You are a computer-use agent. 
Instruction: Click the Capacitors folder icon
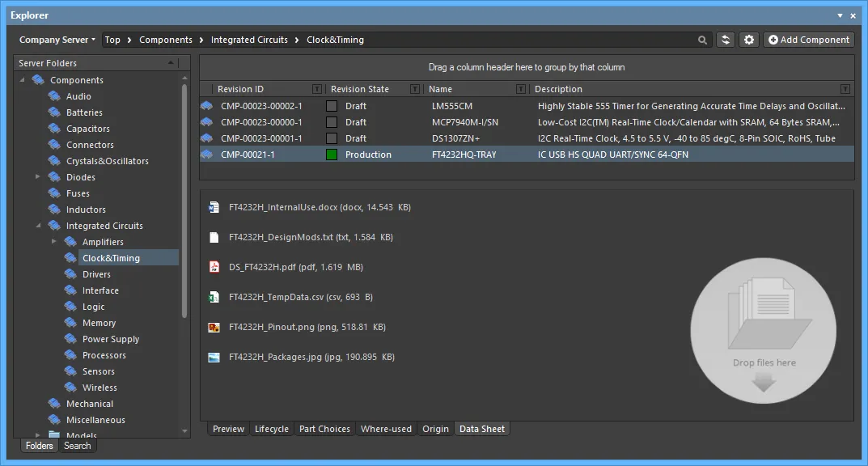[54, 129]
